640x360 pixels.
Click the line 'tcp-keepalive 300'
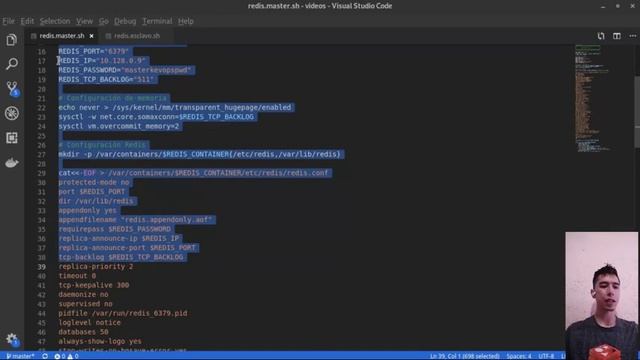(x=93, y=285)
